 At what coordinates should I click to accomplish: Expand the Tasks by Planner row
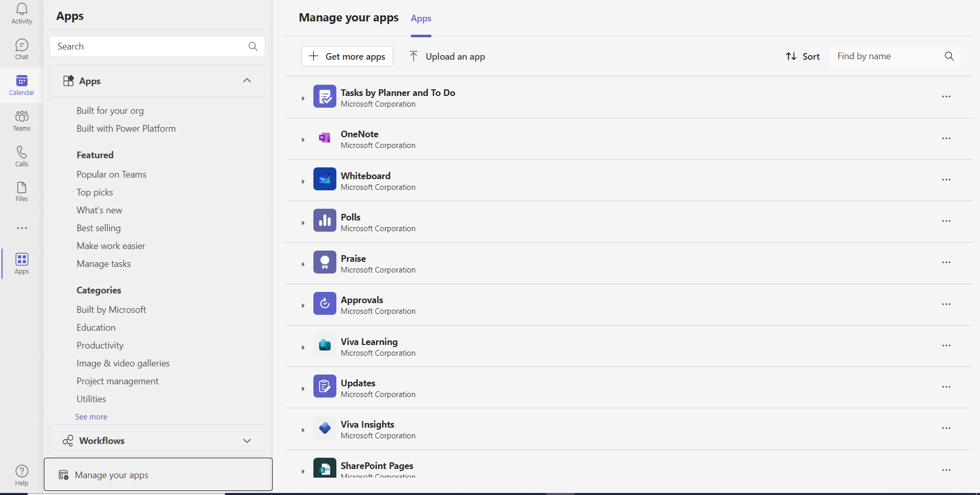(303, 98)
